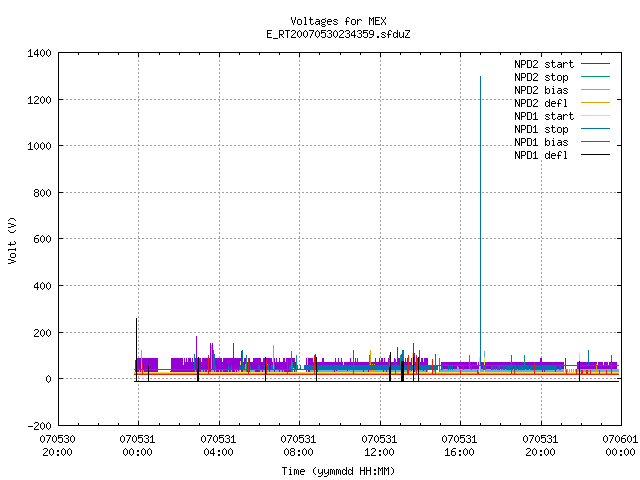Click the 'NPD1 bias' legend label
This screenshot has width=640, height=480.
click(541, 142)
